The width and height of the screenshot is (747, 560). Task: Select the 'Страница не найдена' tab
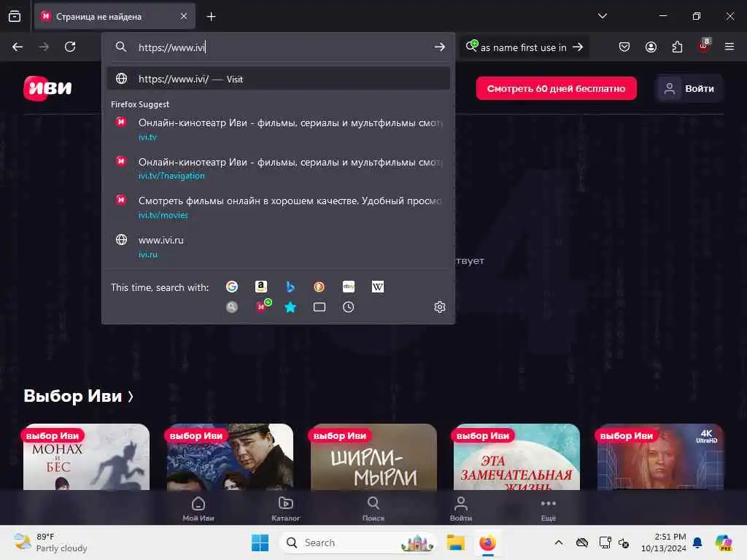[115, 16]
